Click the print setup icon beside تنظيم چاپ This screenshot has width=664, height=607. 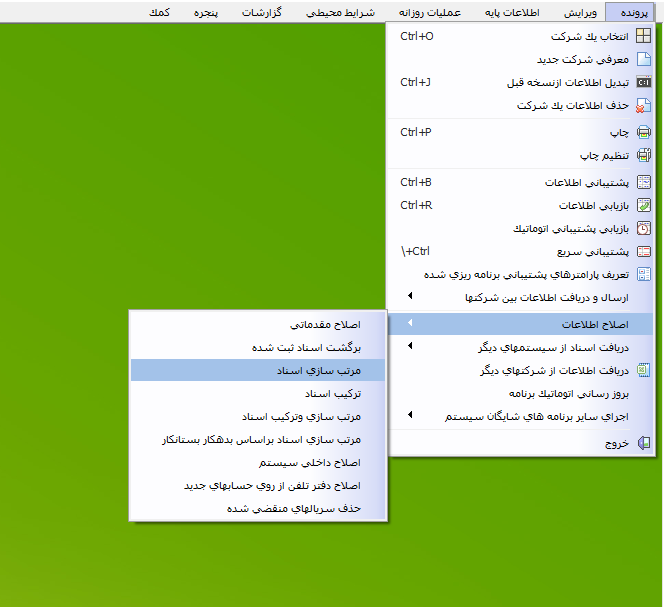pyautogui.click(x=644, y=155)
